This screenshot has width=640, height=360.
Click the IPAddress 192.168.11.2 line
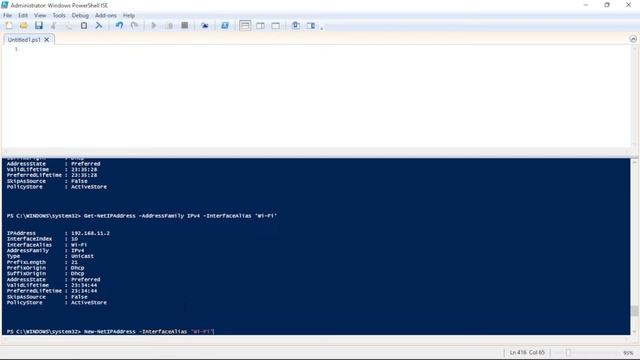(58, 233)
